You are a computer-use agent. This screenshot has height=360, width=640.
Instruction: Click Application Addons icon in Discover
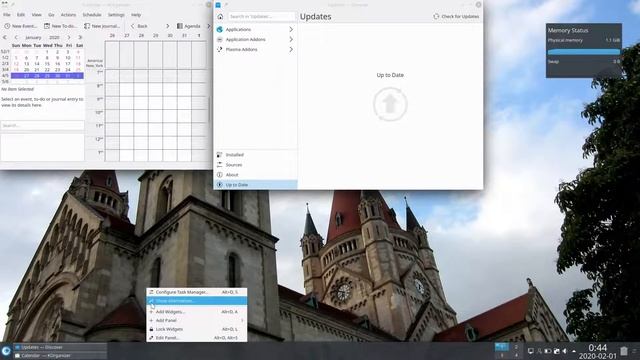tap(220, 39)
